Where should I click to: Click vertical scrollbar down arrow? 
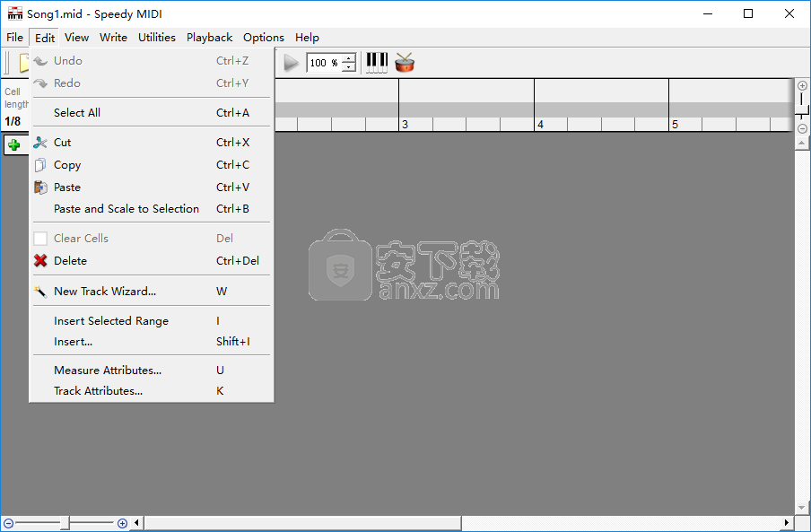(802, 508)
